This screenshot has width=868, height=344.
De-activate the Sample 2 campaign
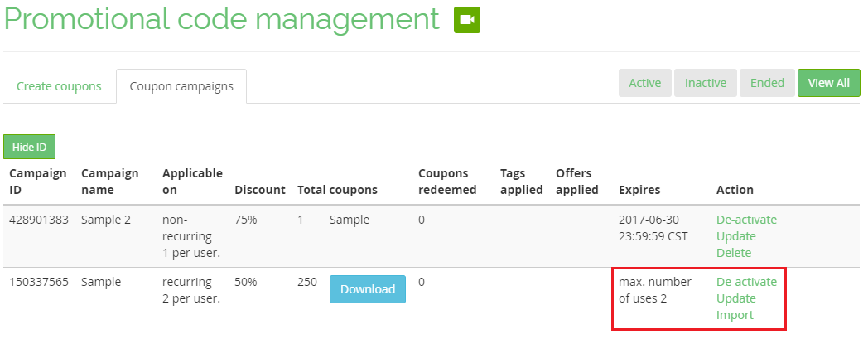point(746,220)
